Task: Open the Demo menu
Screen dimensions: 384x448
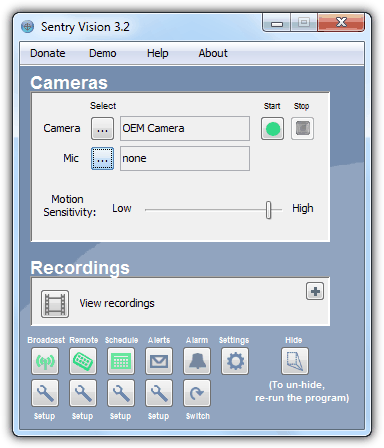Action: pos(103,53)
